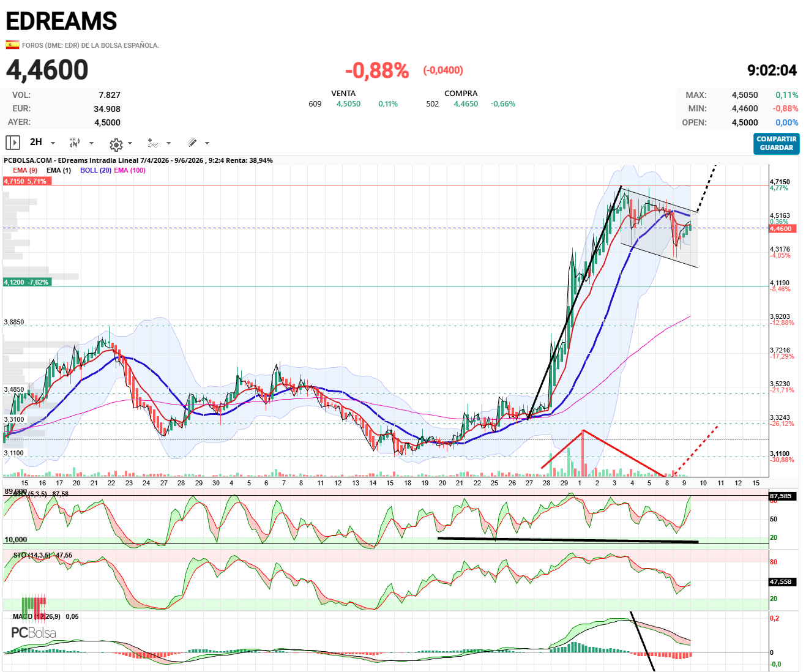The height and width of the screenshot is (672, 806).
Task: Click the AYER value 4,5000
Action: click(x=107, y=122)
